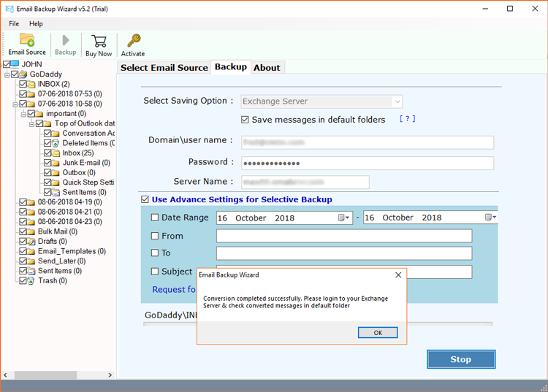The width and height of the screenshot is (548, 392).
Task: Collapse the GoDaddy tree node
Action: tap(7, 74)
